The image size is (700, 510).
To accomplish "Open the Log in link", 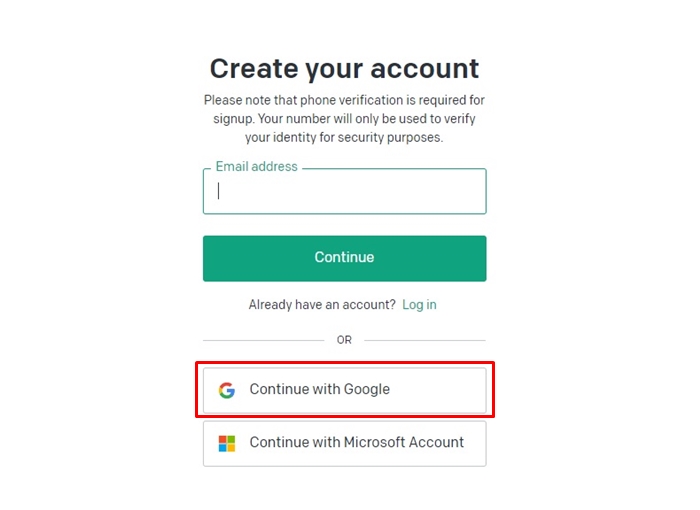I will coord(419,305).
